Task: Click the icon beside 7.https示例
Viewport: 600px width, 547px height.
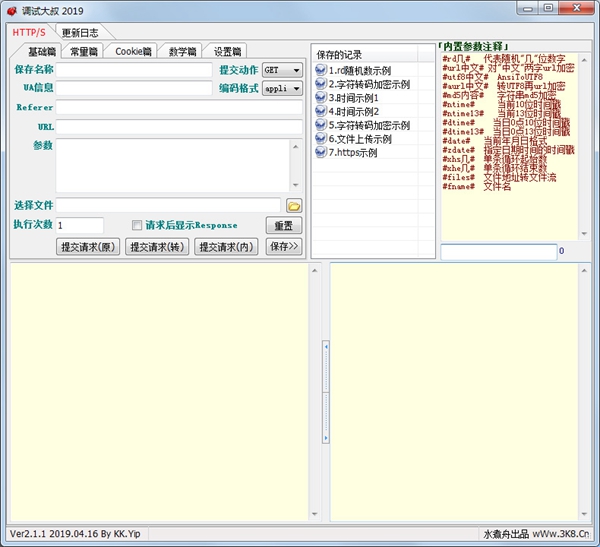Action: 321,153
